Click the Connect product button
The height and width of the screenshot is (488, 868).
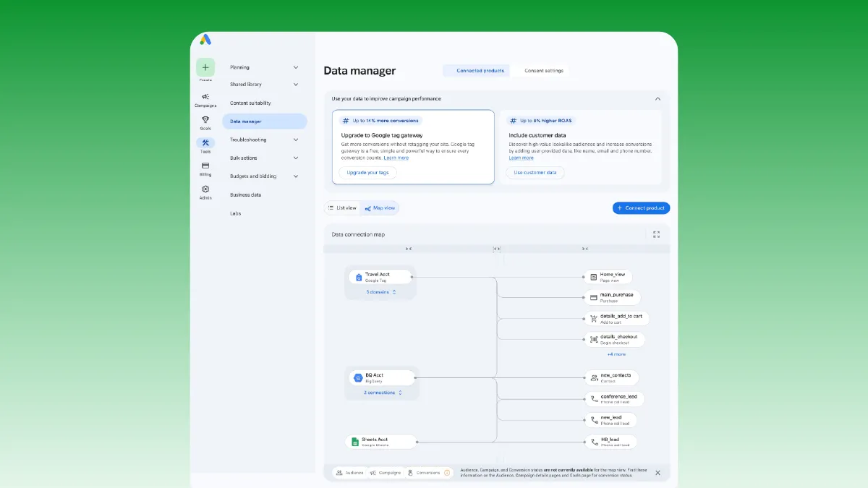(x=641, y=208)
